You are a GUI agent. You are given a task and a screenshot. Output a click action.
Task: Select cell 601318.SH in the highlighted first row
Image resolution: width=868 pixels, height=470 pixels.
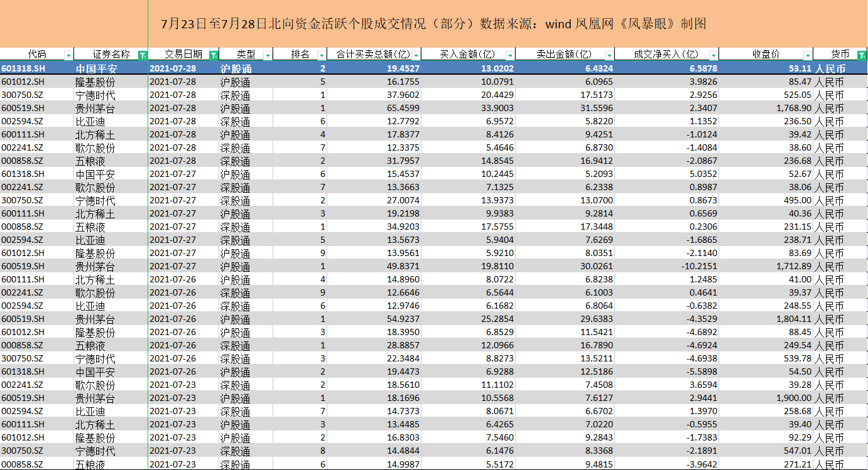(37, 68)
